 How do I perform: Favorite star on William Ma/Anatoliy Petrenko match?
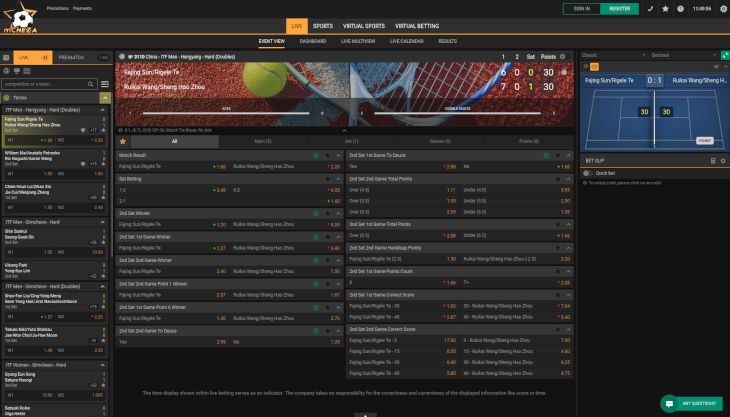click(103, 164)
